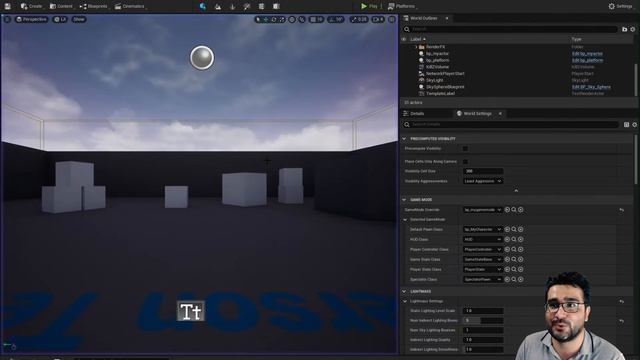Choose the viewport rotate tool
The height and width of the screenshot is (360, 640).
[x=274, y=19]
